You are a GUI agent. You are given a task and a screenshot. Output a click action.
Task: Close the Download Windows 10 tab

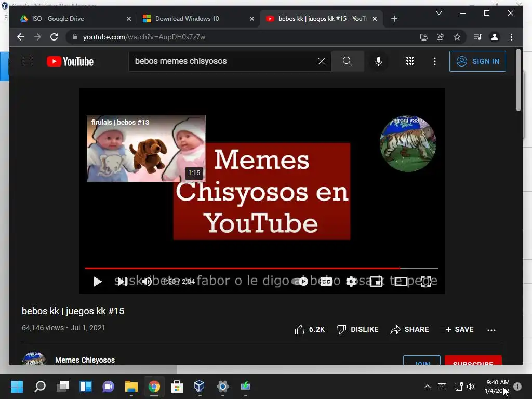click(252, 19)
